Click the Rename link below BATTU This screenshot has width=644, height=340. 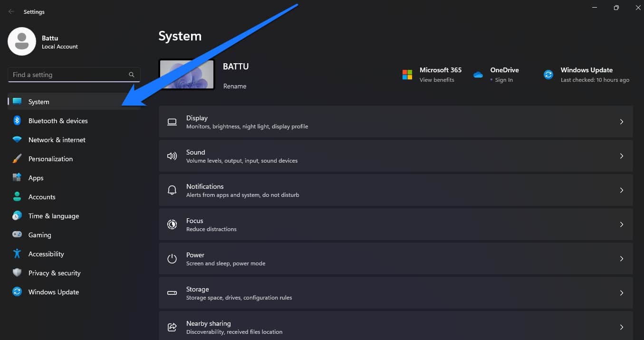[x=235, y=86]
